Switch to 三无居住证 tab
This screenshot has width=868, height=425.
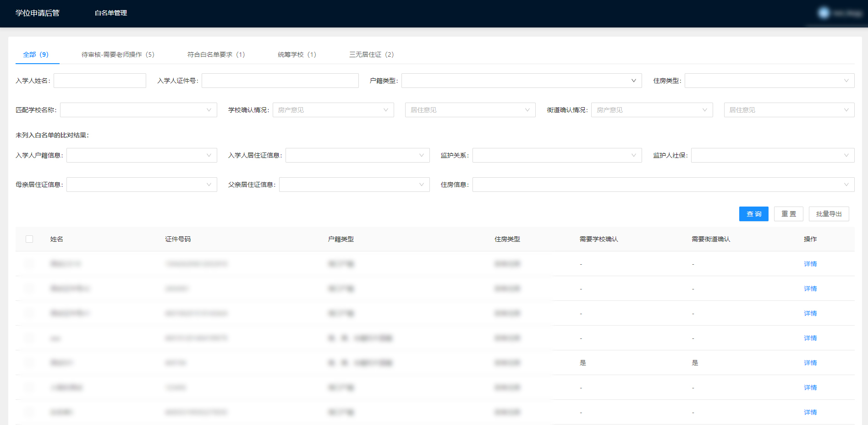[371, 54]
